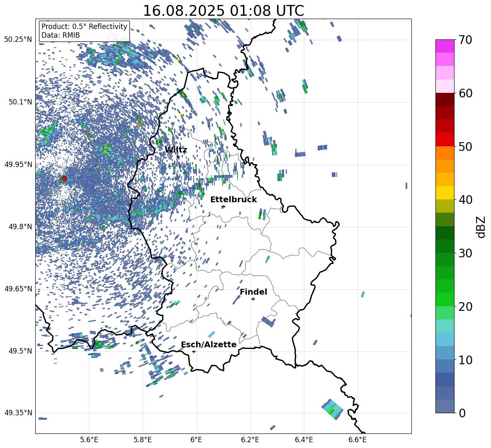491x448 pixels.
Task: Click the Data: RMIB text
Action: 61,35
